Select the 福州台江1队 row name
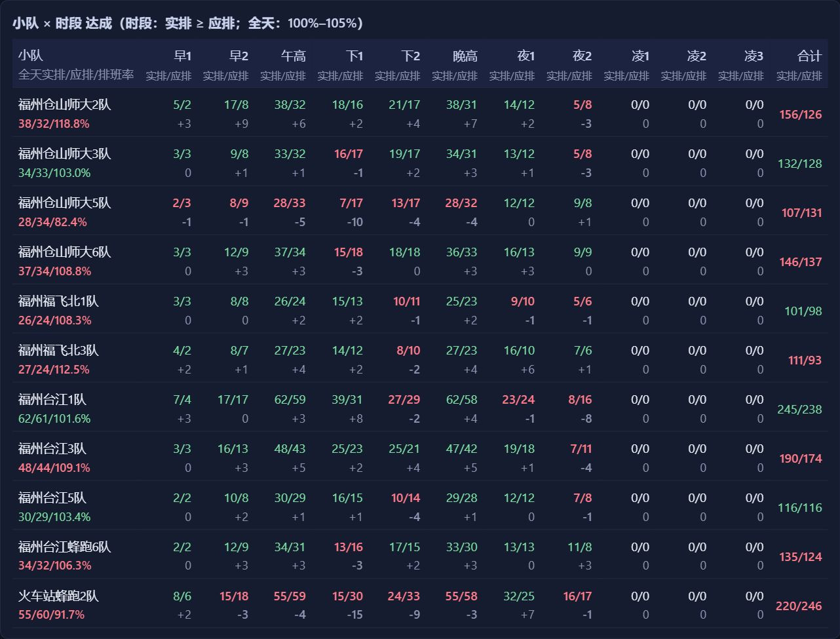Viewport: 840px width, 639px height. coord(52,399)
